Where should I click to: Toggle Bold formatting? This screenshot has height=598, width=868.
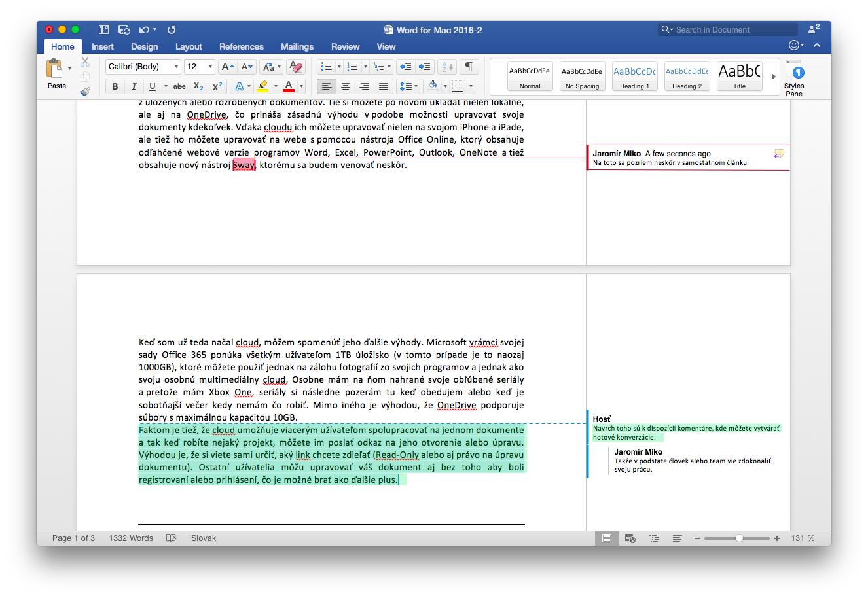(115, 86)
